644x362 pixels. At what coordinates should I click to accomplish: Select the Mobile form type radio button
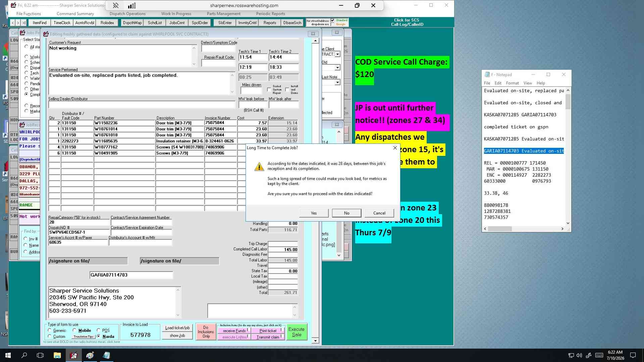click(74, 330)
